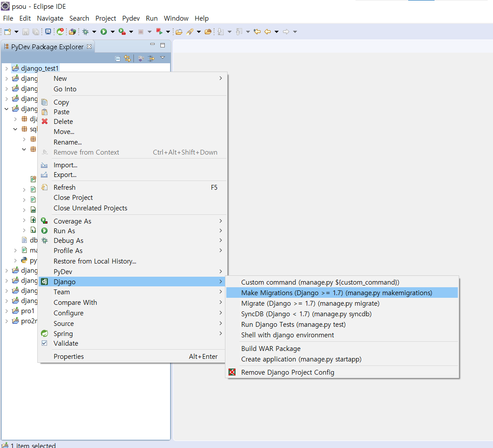The width and height of the screenshot is (493, 448).
Task: Click the Save All toolbar icon
Action: (36, 32)
